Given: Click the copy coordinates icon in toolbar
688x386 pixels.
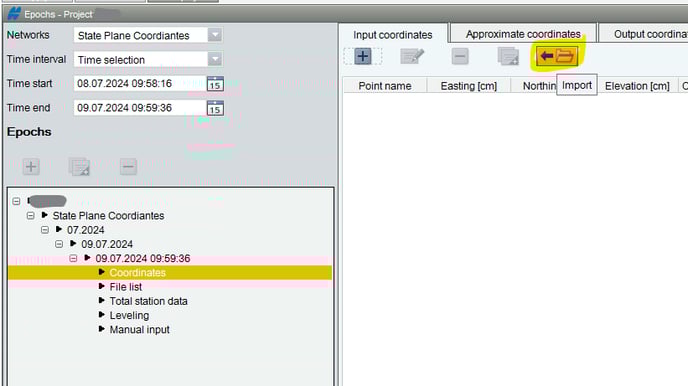Looking at the screenshot, I should tap(508, 56).
